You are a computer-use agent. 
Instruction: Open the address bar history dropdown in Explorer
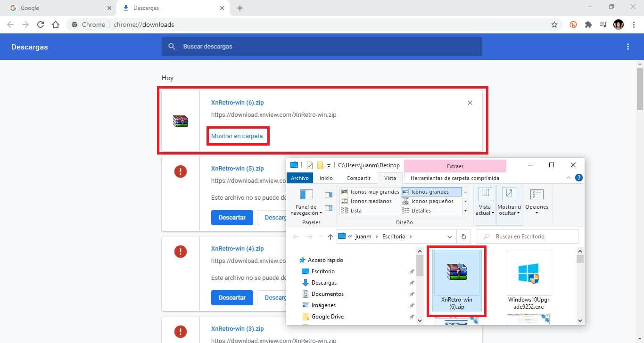[x=450, y=237]
